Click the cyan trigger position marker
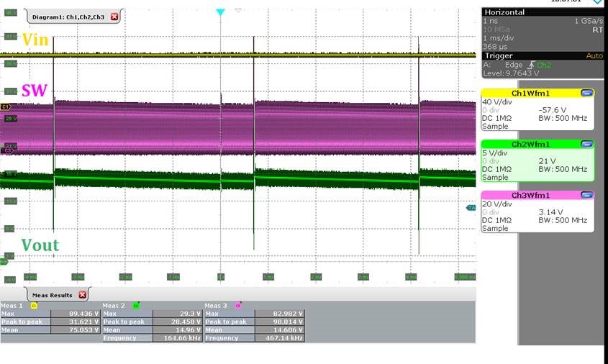 220,12
